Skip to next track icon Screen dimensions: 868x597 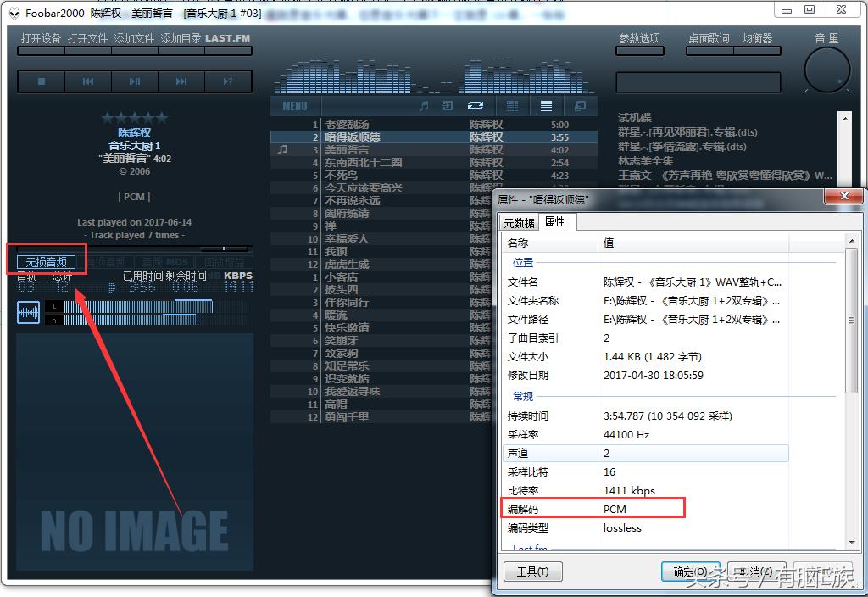181,82
